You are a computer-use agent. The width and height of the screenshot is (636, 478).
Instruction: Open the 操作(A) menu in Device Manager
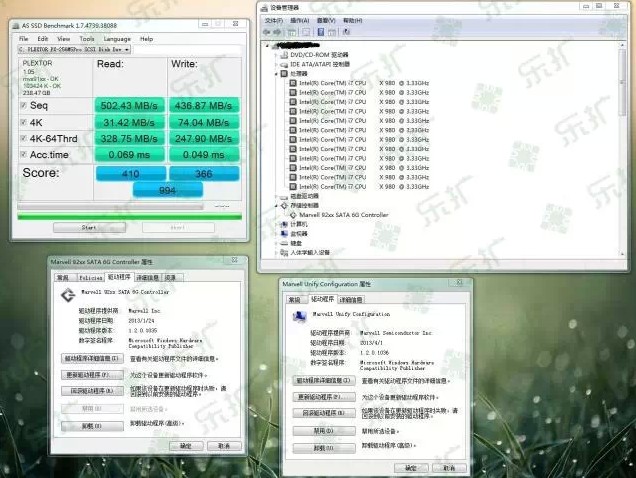(300, 20)
